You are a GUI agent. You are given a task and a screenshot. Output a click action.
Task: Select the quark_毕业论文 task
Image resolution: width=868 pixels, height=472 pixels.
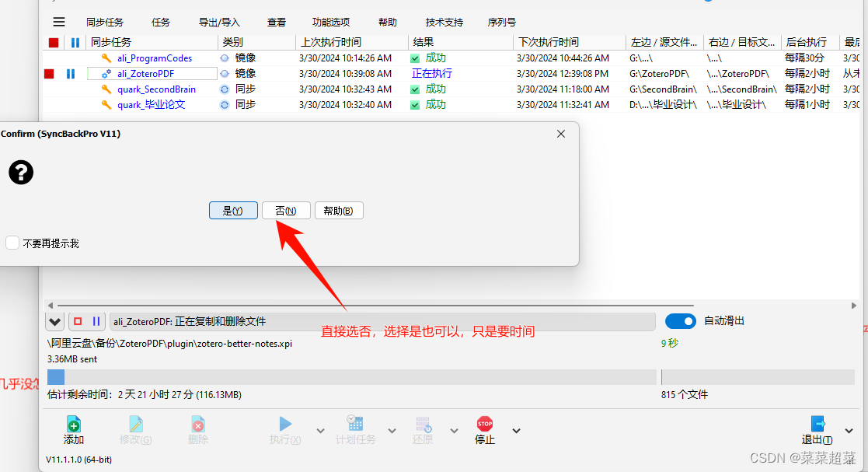tap(151, 105)
